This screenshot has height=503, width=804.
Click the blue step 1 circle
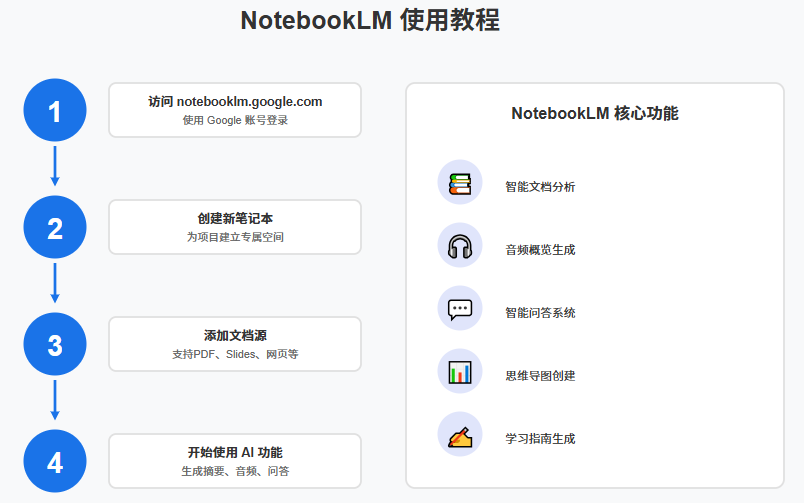tap(55, 110)
